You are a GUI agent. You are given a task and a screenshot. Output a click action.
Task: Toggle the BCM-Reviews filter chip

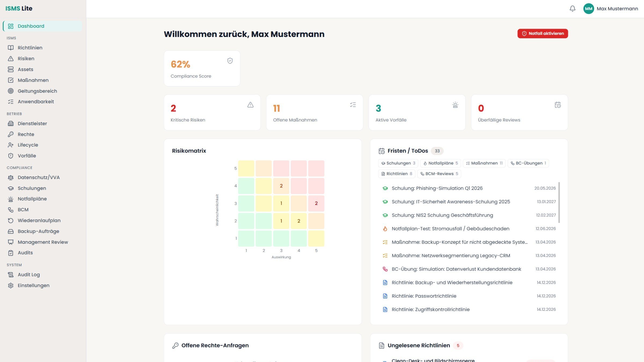click(x=439, y=173)
